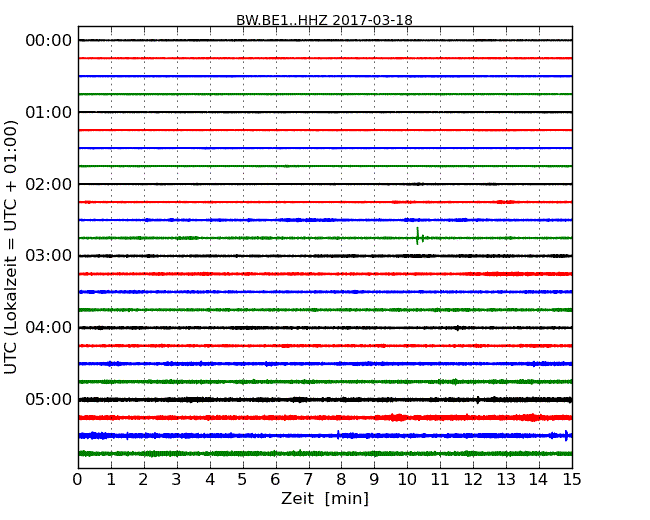Click the x-axis tick label 0
Screen dimensions: 650x520
point(78,480)
